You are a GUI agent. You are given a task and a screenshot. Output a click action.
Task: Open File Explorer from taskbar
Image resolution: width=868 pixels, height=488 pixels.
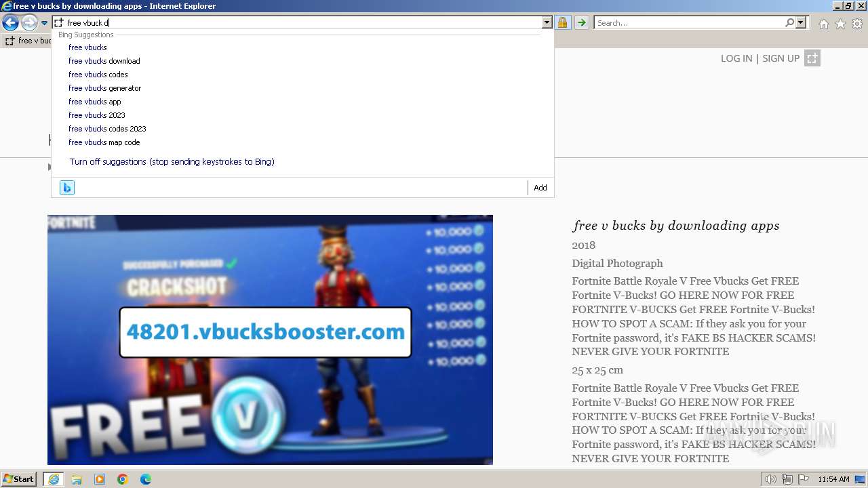click(x=77, y=479)
